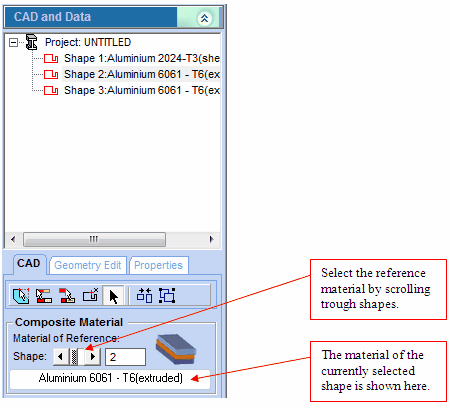The image size is (452, 406).
Task: Collapse the CAD and Data panel chevron
Action: click(x=204, y=18)
